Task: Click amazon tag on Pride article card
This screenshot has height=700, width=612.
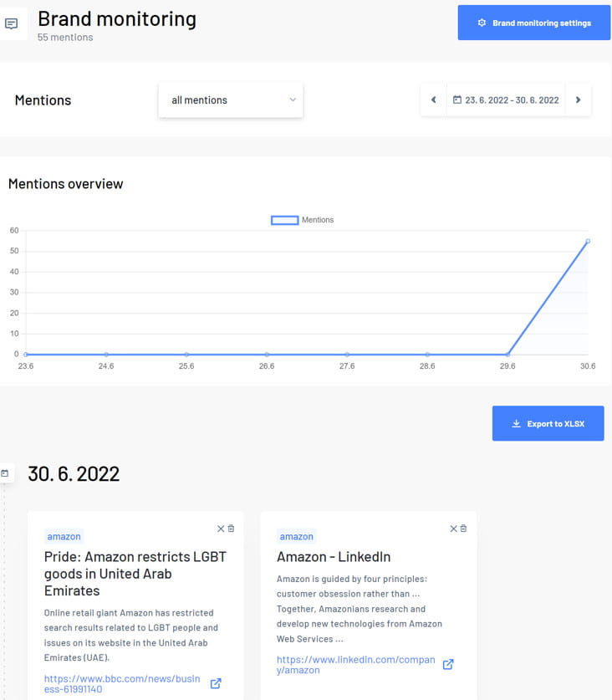Action: (64, 536)
